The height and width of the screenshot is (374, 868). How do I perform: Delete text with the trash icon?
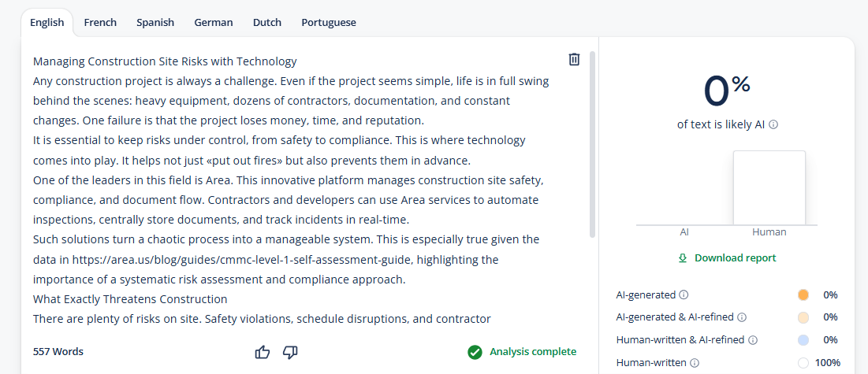pos(574,60)
